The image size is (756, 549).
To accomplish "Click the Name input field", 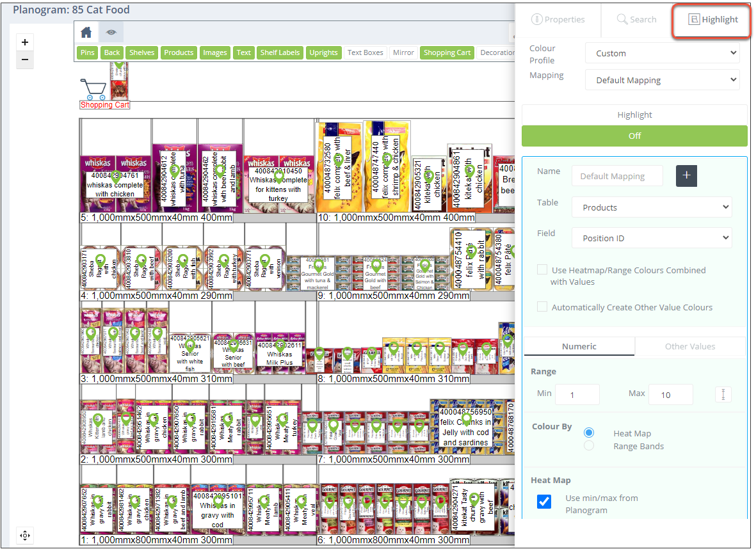I will click(x=617, y=176).
